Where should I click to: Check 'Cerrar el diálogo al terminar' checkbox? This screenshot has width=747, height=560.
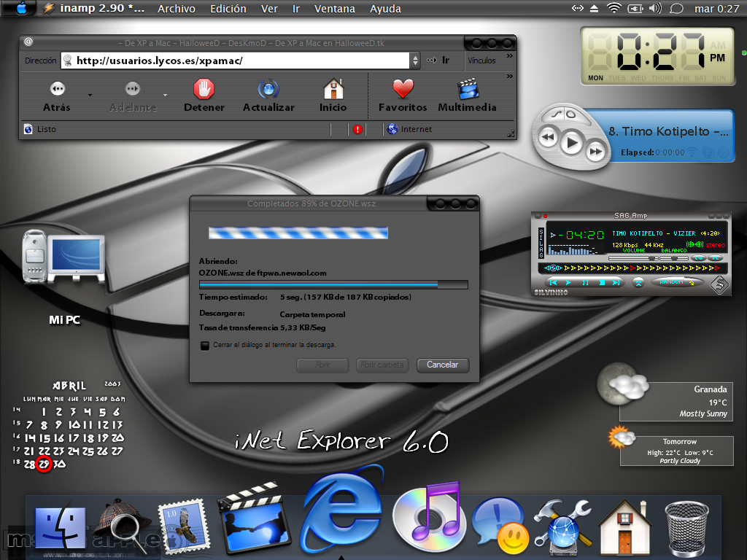[205, 345]
